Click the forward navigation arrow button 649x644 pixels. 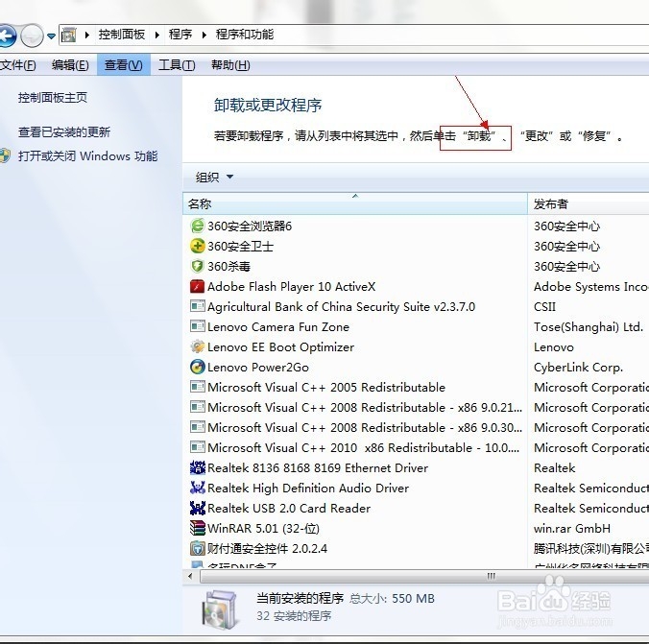tap(32, 36)
